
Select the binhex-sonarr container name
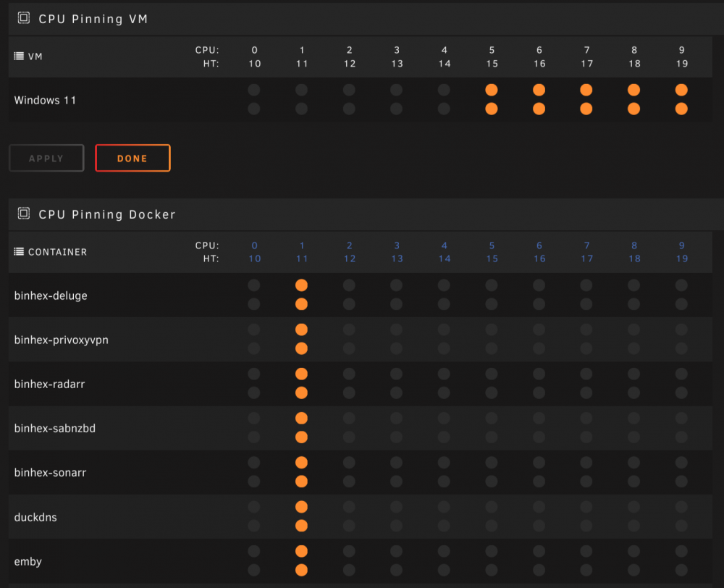[x=50, y=473]
